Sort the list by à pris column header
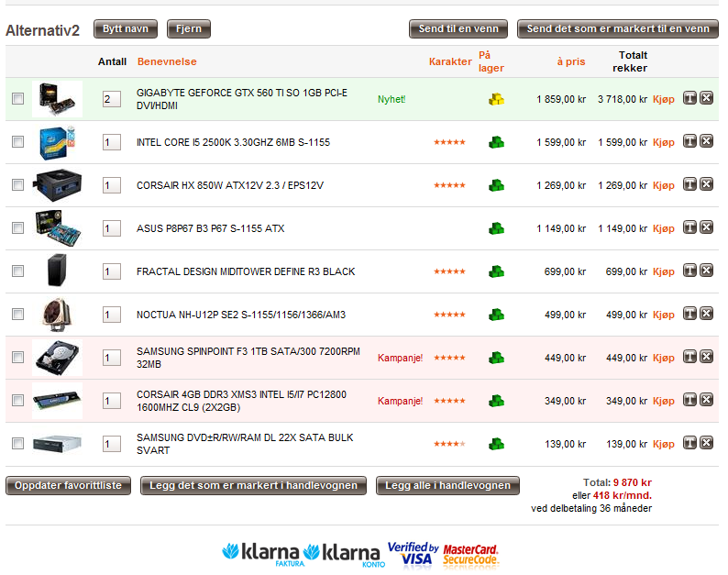 pos(571,61)
